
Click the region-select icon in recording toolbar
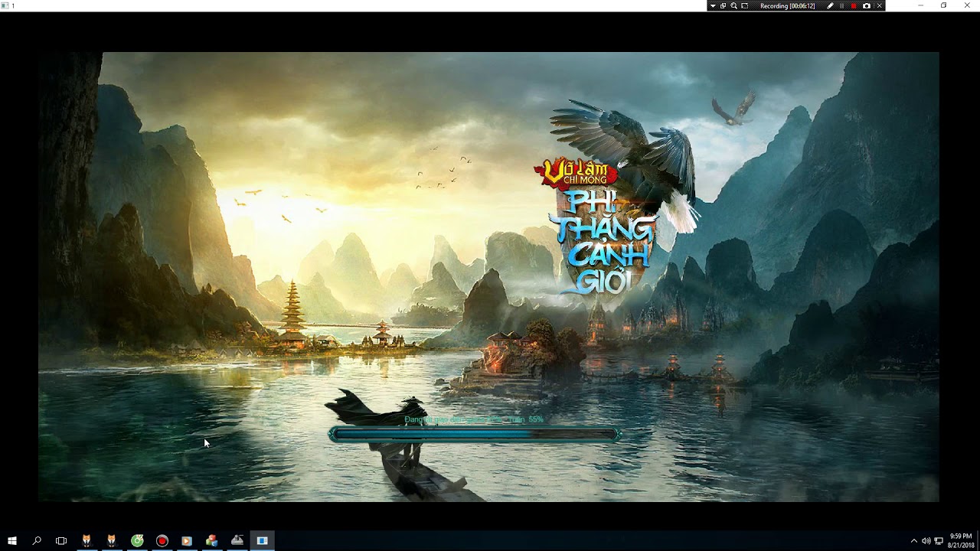click(x=744, y=5)
